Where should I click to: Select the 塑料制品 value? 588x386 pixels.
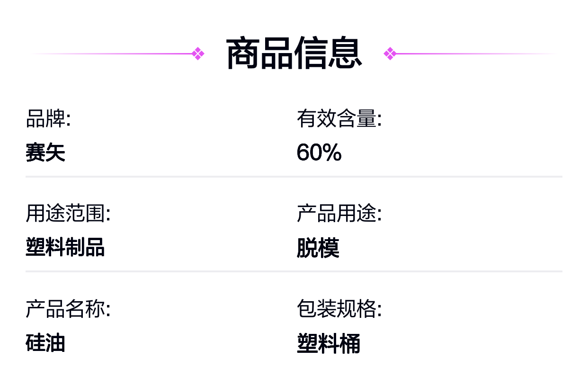[x=65, y=248]
